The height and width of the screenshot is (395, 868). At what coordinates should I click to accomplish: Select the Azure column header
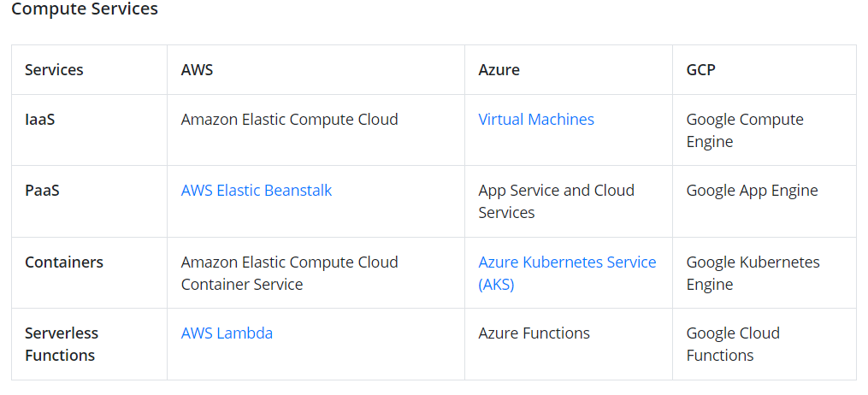(499, 70)
